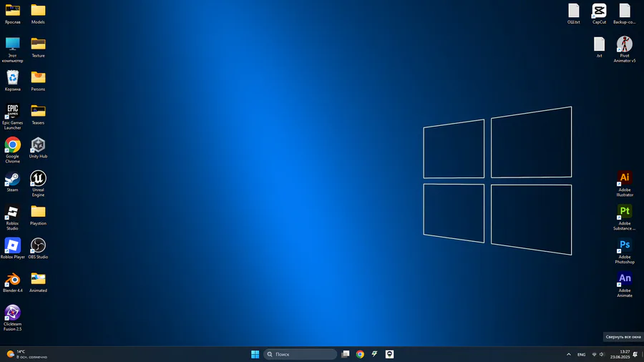Open the Ярослав folder on the desktop
Image resolution: width=644 pixels, height=362 pixels.
point(12,14)
